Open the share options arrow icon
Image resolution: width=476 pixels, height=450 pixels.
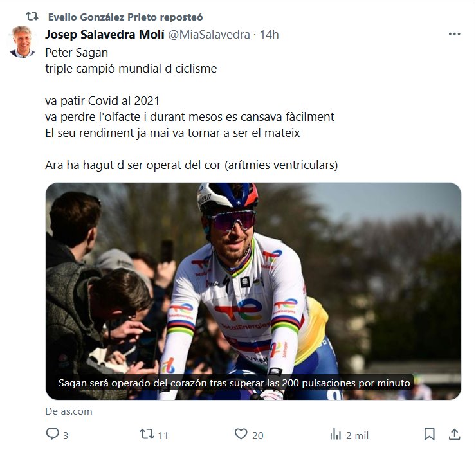pos(454,435)
